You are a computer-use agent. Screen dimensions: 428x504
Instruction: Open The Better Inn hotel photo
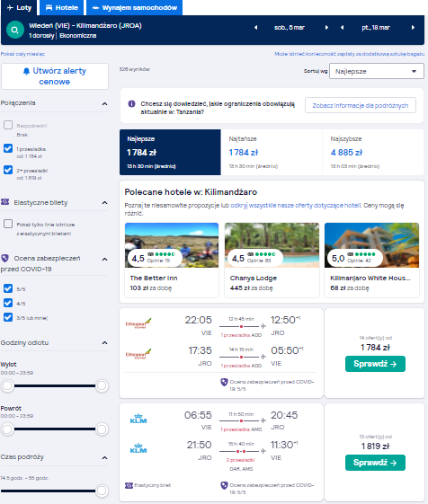click(172, 245)
